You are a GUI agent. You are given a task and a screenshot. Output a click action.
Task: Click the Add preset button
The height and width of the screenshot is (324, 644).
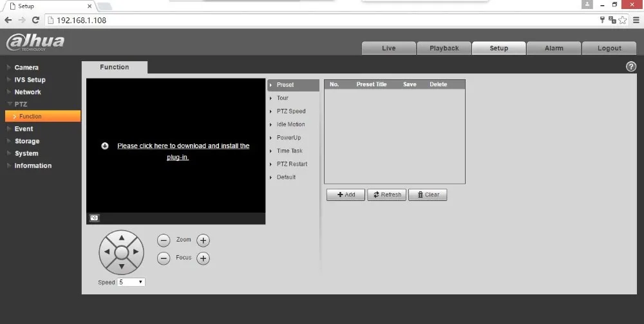[345, 195]
